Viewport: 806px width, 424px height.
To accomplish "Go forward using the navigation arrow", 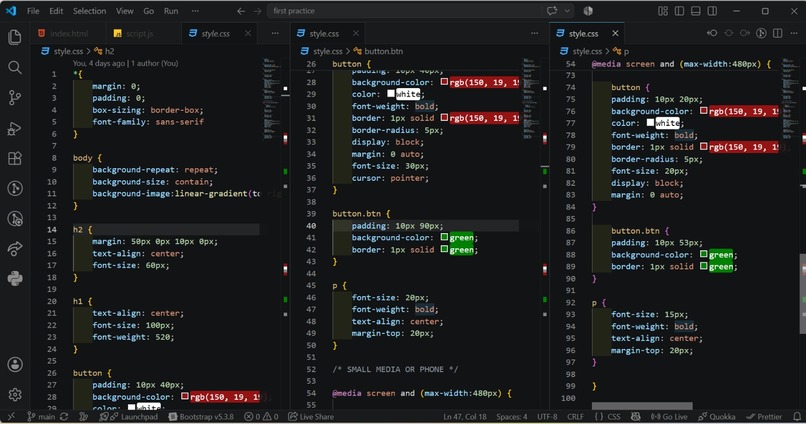I will tap(257, 11).
